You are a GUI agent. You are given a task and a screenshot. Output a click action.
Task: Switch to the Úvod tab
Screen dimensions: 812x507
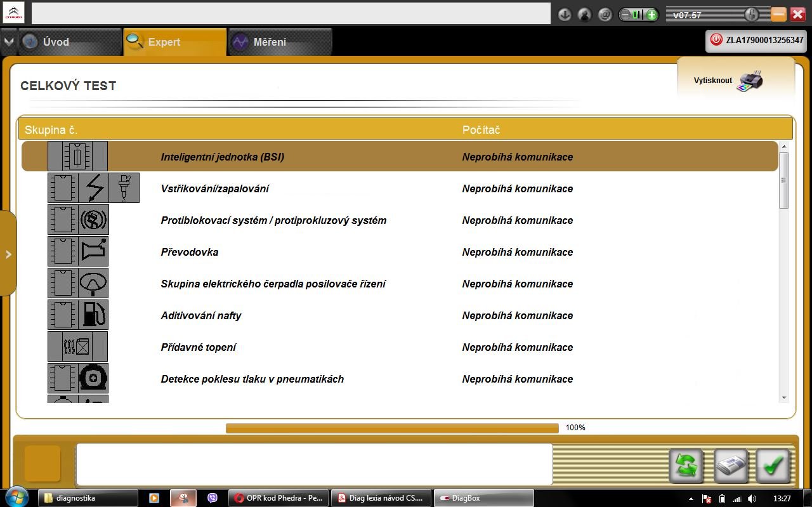pos(69,42)
